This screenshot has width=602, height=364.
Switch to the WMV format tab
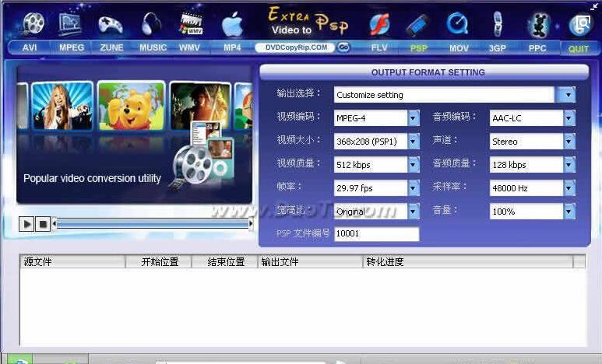click(x=189, y=47)
